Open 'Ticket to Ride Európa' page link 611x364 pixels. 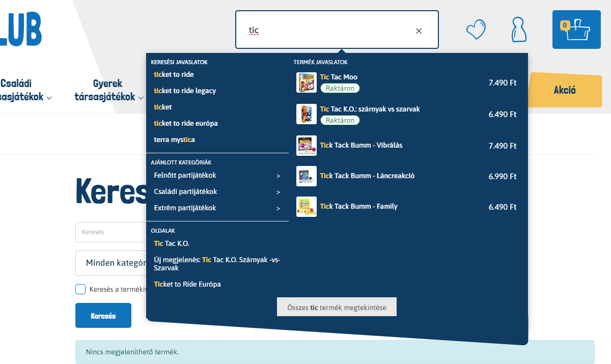click(x=187, y=284)
